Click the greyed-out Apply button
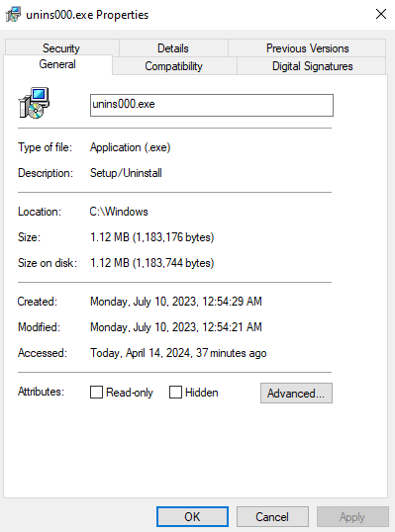This screenshot has height=532, width=395. [x=352, y=517]
